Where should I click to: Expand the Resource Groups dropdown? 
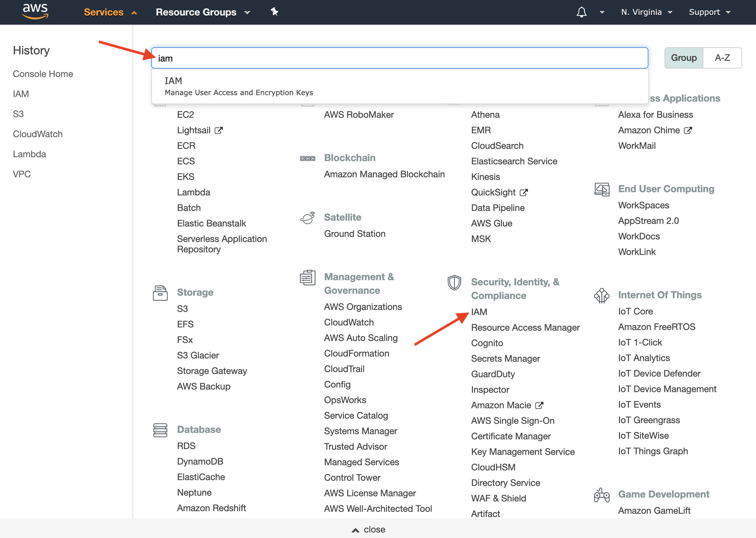coord(203,12)
